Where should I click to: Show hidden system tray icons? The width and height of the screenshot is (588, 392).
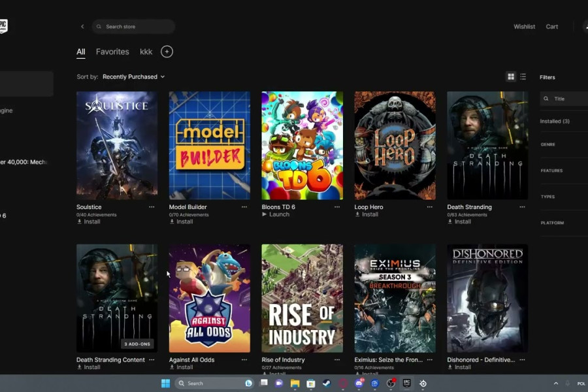556,384
